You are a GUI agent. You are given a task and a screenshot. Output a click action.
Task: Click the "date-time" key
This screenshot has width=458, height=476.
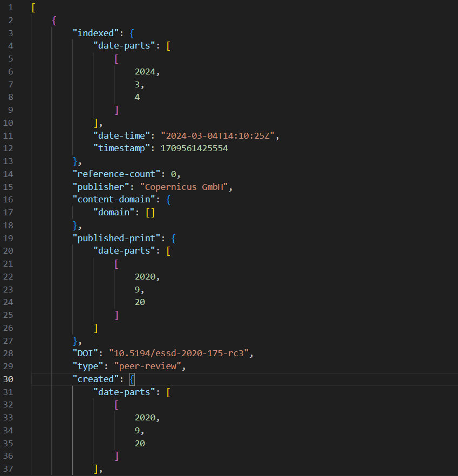click(x=122, y=135)
